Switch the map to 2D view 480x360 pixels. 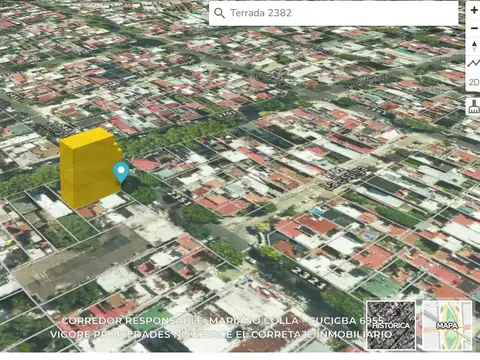coord(474,82)
